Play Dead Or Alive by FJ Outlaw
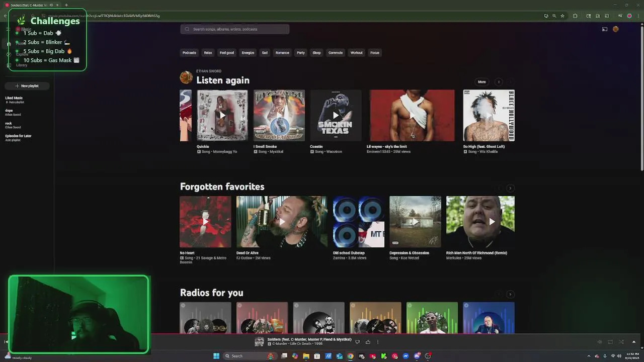The width and height of the screenshot is (644, 362). 282,222
